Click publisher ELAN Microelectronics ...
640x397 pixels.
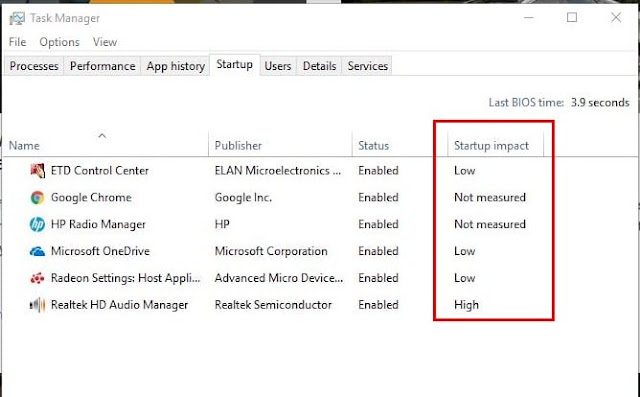[278, 171]
